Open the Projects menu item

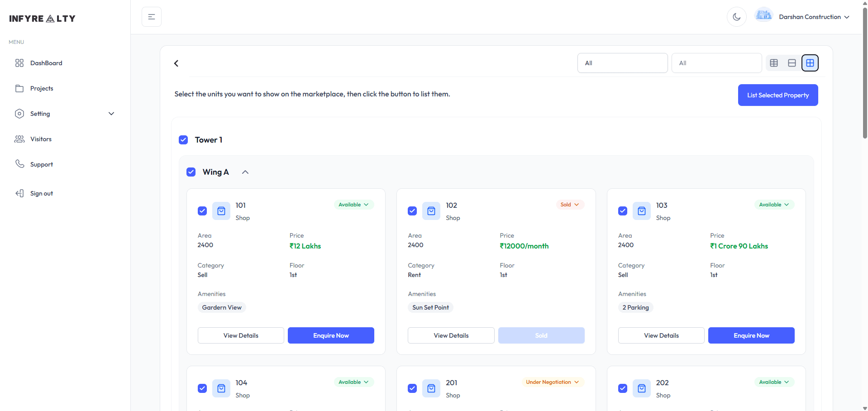click(x=65, y=88)
